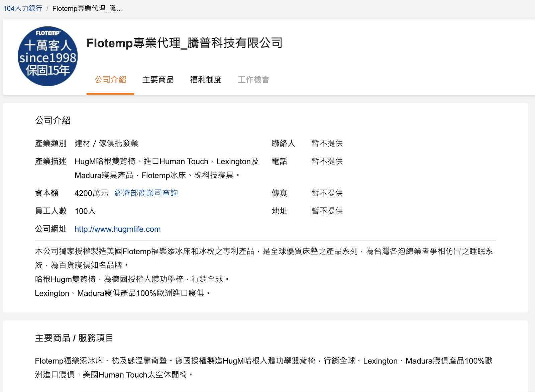Open the 經濟部商業司查詢 link
This screenshot has height=392, width=535.
pyautogui.click(x=146, y=193)
